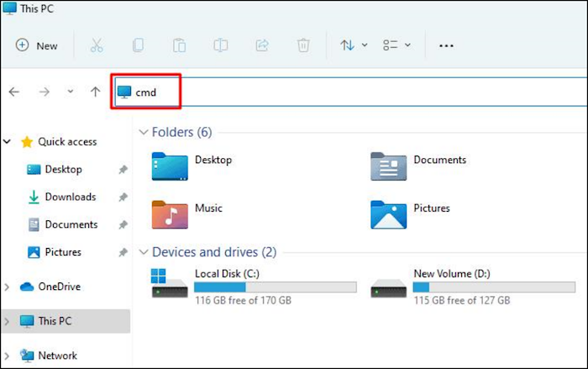The height and width of the screenshot is (369, 588).
Task: Click the Paste clipboard icon
Action: 179,45
